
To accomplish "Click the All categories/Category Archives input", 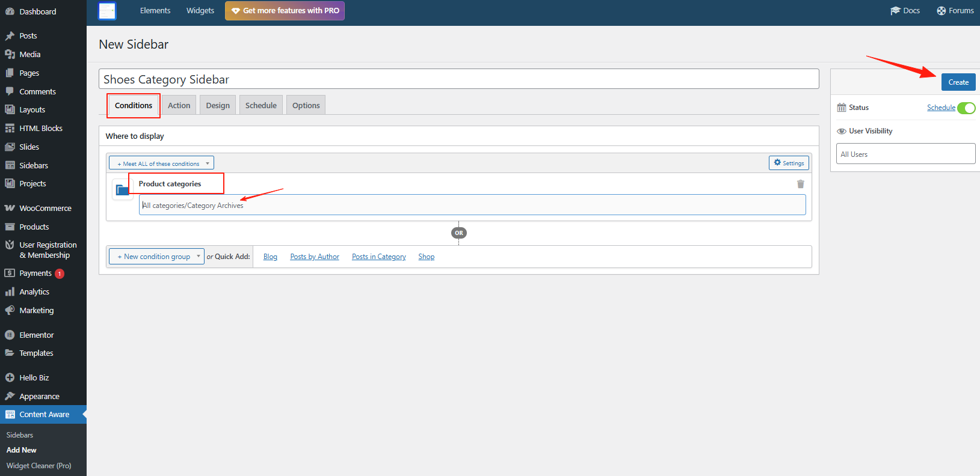I will point(472,206).
